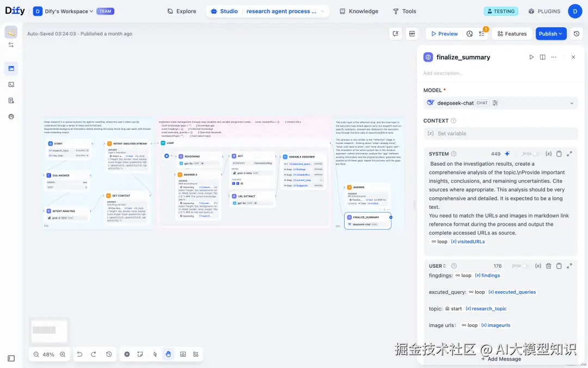Expand the left sidebar with bottom panel icon

11,359
